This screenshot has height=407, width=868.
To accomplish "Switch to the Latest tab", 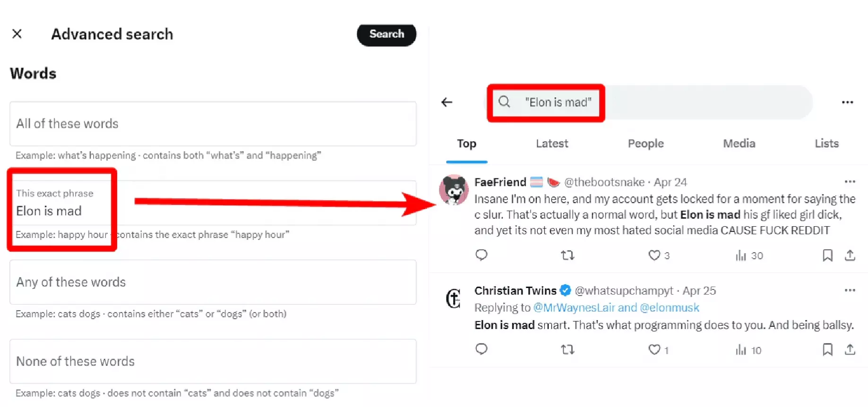I will tap(551, 144).
